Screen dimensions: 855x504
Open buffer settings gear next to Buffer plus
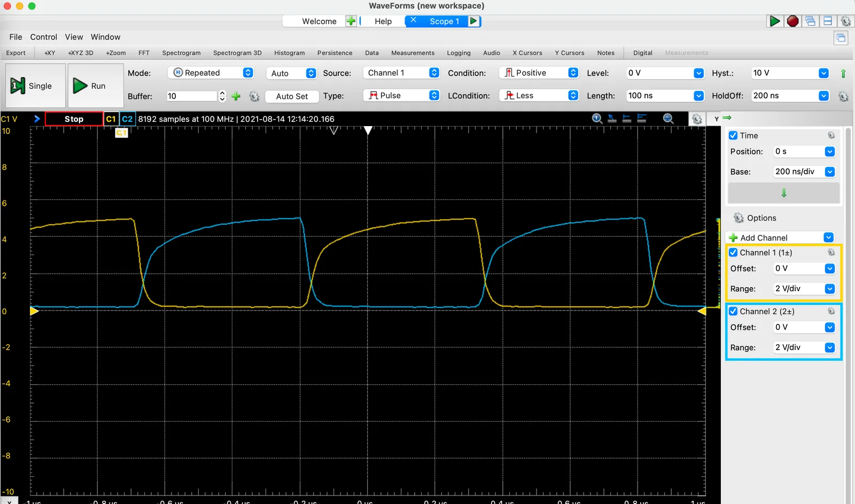(254, 96)
